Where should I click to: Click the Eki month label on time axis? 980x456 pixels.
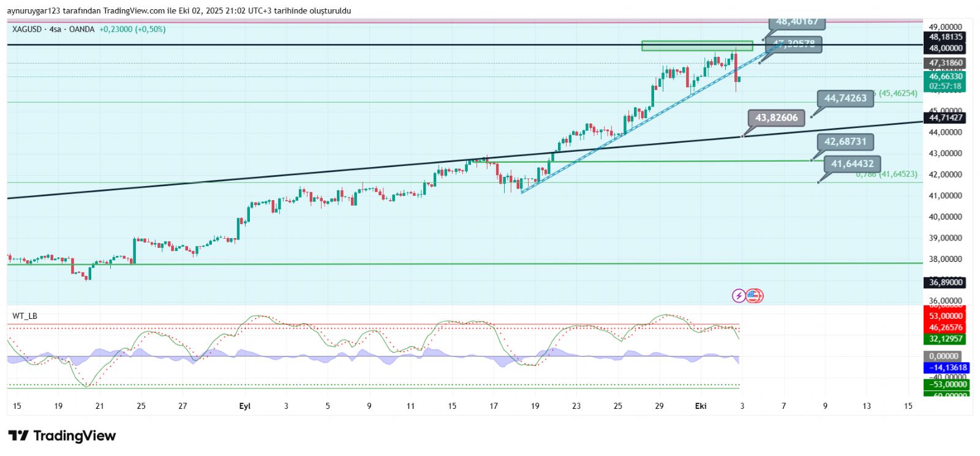coord(701,406)
